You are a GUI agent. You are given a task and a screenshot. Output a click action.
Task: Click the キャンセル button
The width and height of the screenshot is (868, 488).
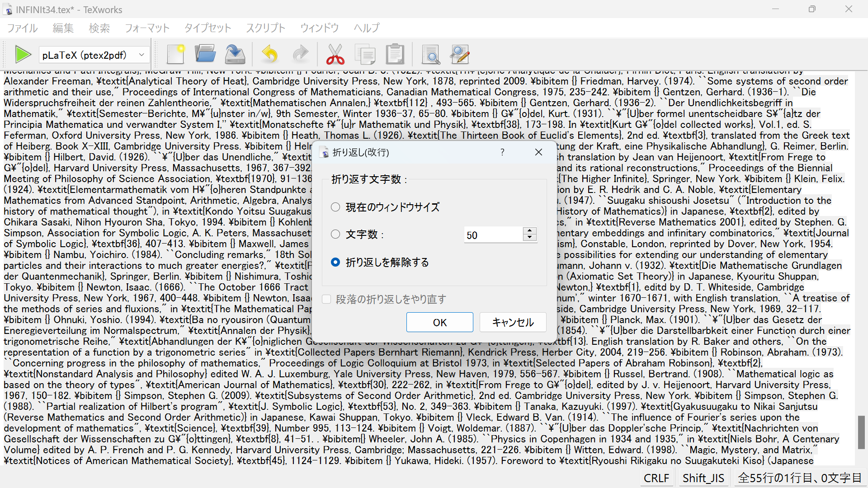[513, 322]
